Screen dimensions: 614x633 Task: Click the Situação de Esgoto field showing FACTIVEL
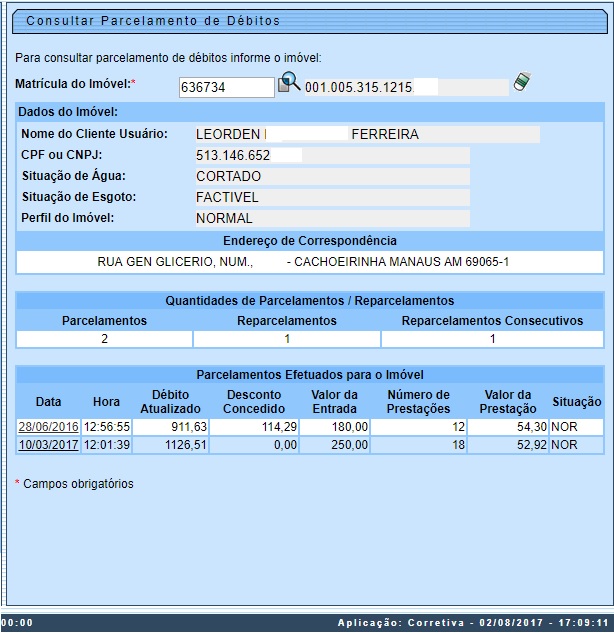click(331, 197)
